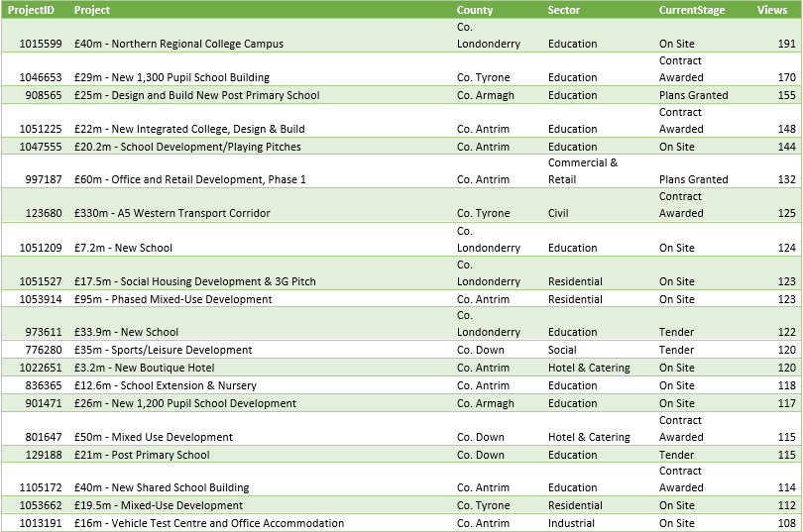803x532 pixels.
Task: Click the 118 views cell
Action: point(786,386)
